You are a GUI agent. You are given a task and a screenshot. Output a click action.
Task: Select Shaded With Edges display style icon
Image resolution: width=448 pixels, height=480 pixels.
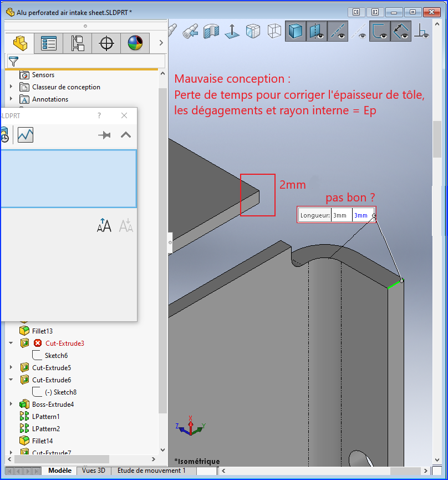296,31
